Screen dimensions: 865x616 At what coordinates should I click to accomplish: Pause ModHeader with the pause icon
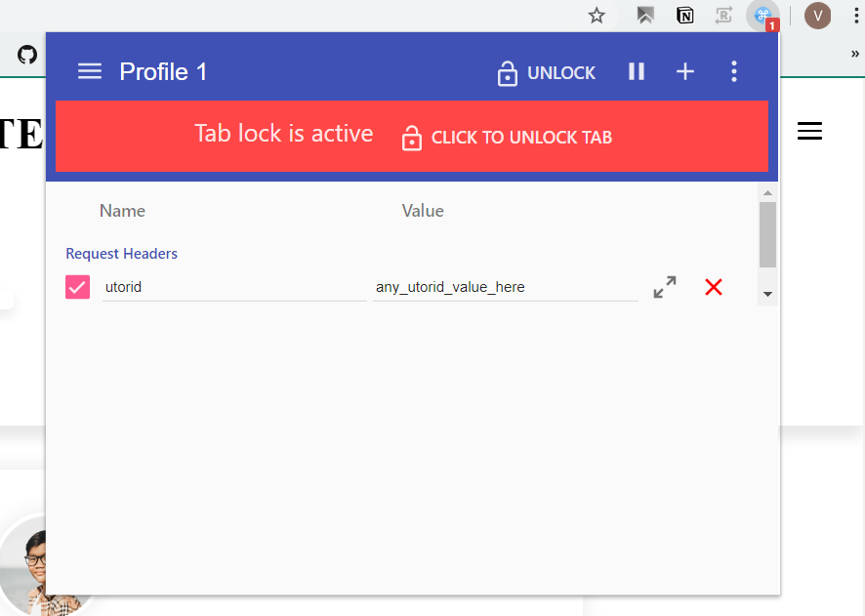tap(637, 71)
